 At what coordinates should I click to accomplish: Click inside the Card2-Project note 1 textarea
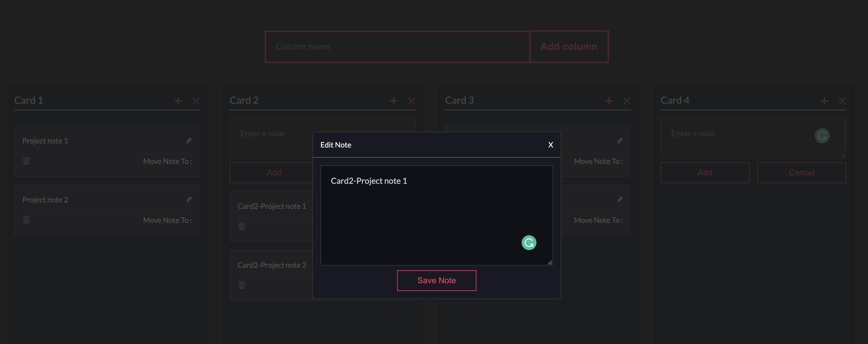click(436, 214)
